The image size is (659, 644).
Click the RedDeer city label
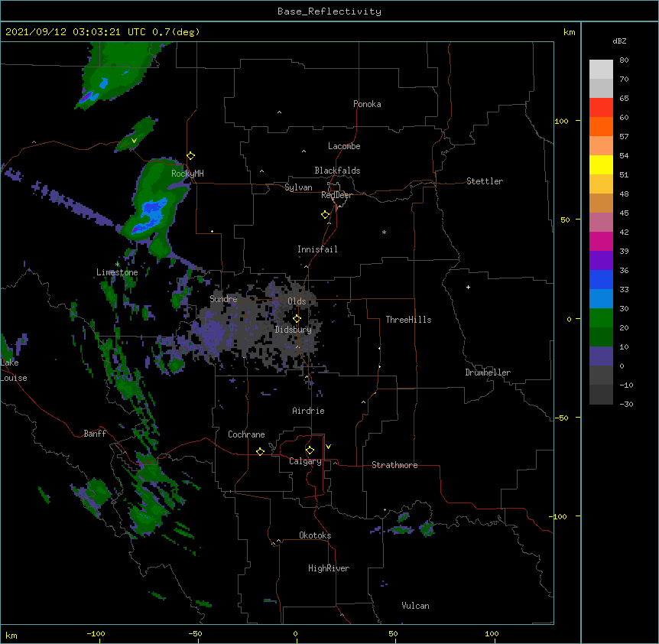point(336,195)
